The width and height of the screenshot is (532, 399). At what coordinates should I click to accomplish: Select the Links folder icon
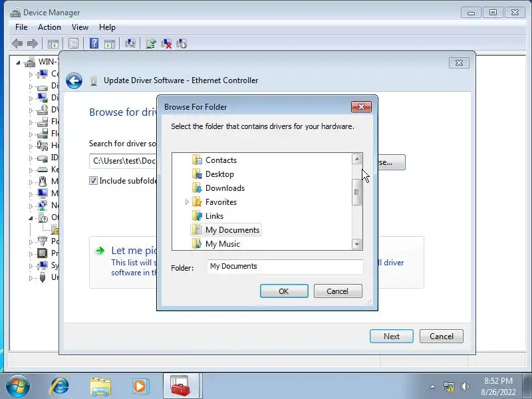[x=197, y=215]
